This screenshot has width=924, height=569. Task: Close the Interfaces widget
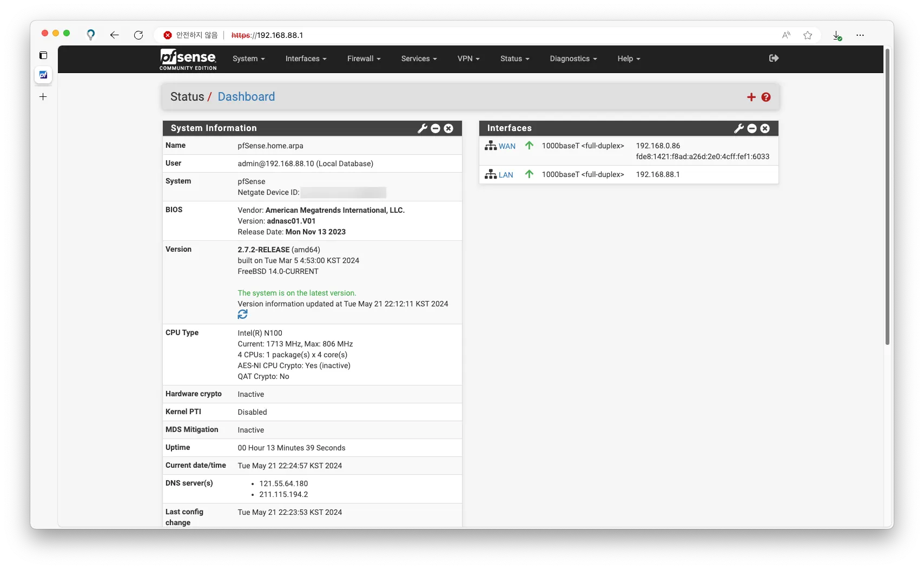click(x=765, y=128)
